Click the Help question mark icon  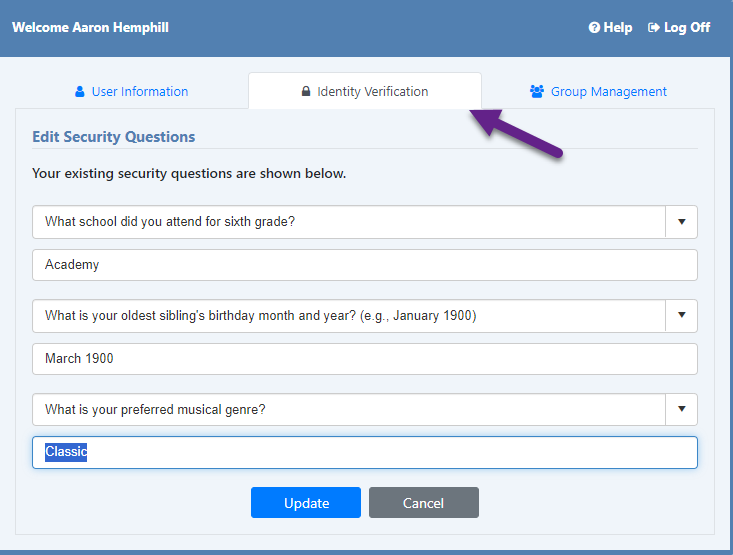594,28
